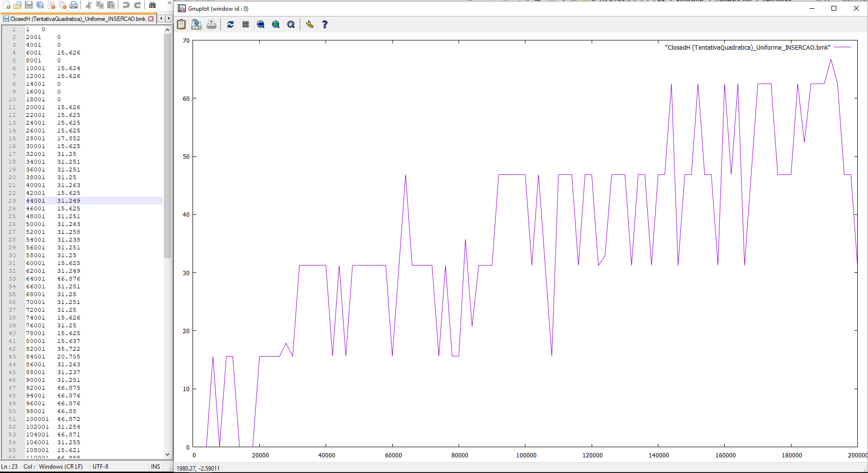Print the document from editor toolbar
Viewport: 868px width, 473px height.
click(x=74, y=5)
